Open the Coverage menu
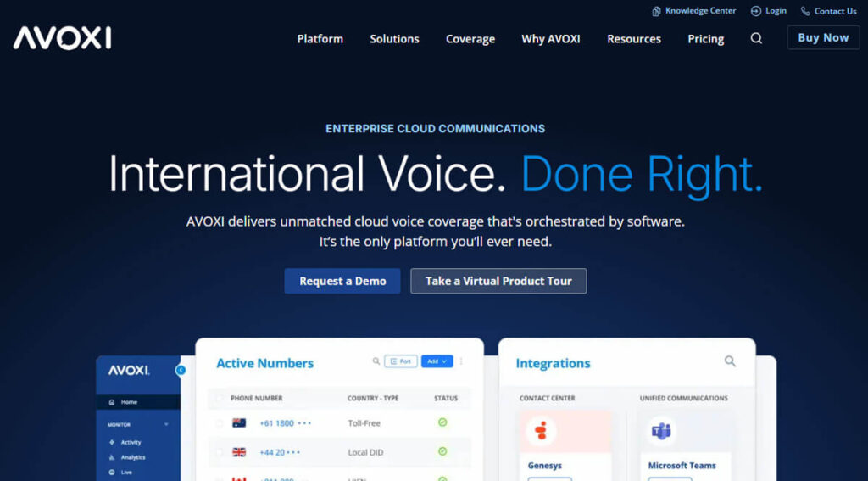This screenshot has height=481, width=868. point(470,39)
